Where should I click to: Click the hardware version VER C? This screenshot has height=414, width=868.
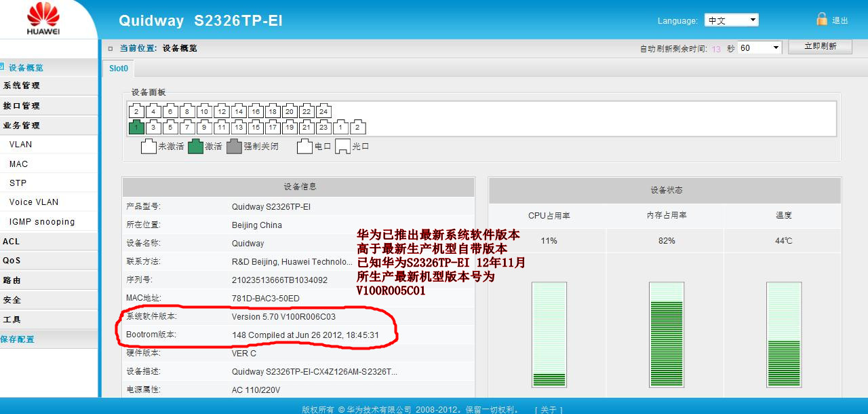pos(244,354)
